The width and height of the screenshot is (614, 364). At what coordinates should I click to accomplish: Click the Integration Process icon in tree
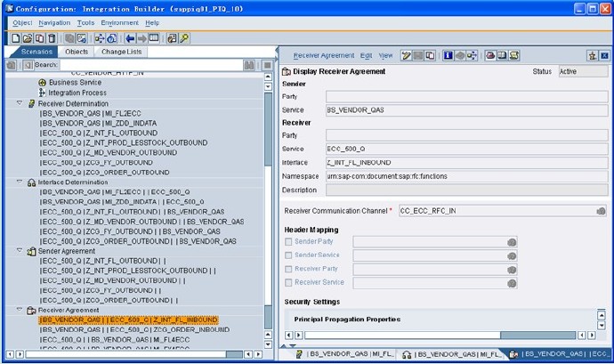tap(42, 93)
